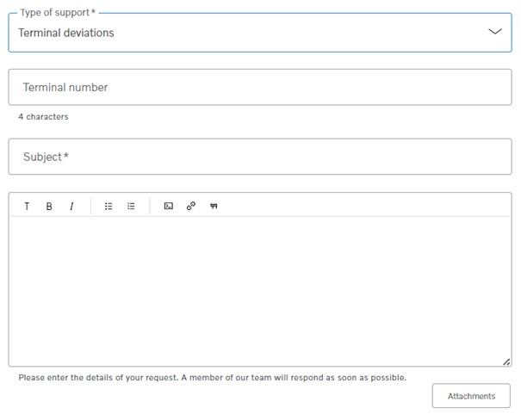This screenshot has width=521, height=420.
Task: Click the Attachments button
Action: coord(471,396)
